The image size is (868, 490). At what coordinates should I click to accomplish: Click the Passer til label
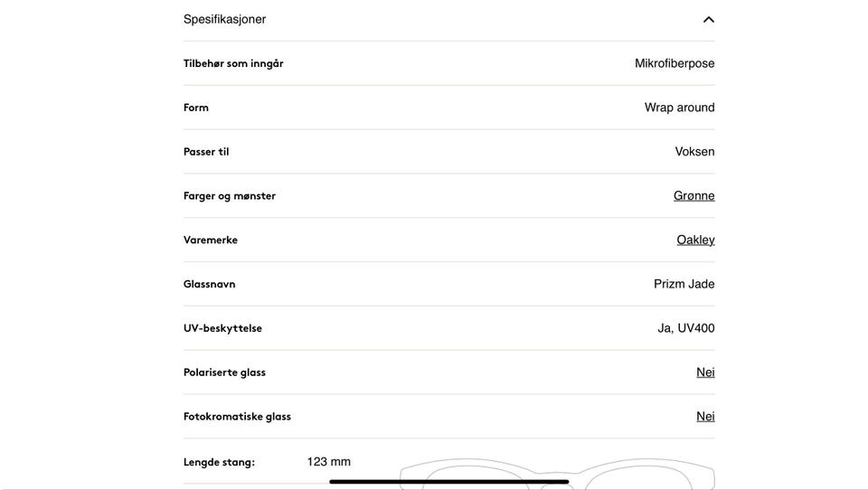(x=206, y=152)
